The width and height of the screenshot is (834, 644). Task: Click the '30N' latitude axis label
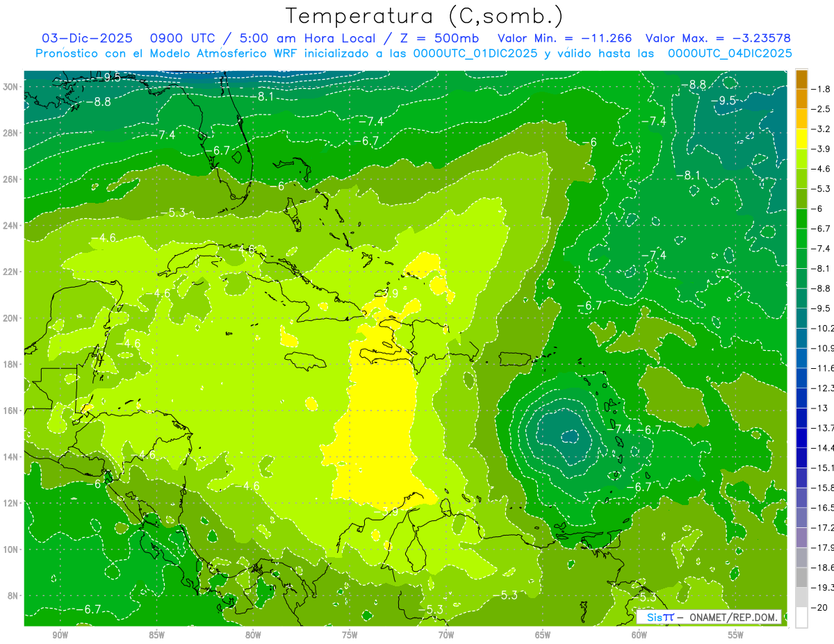point(11,87)
